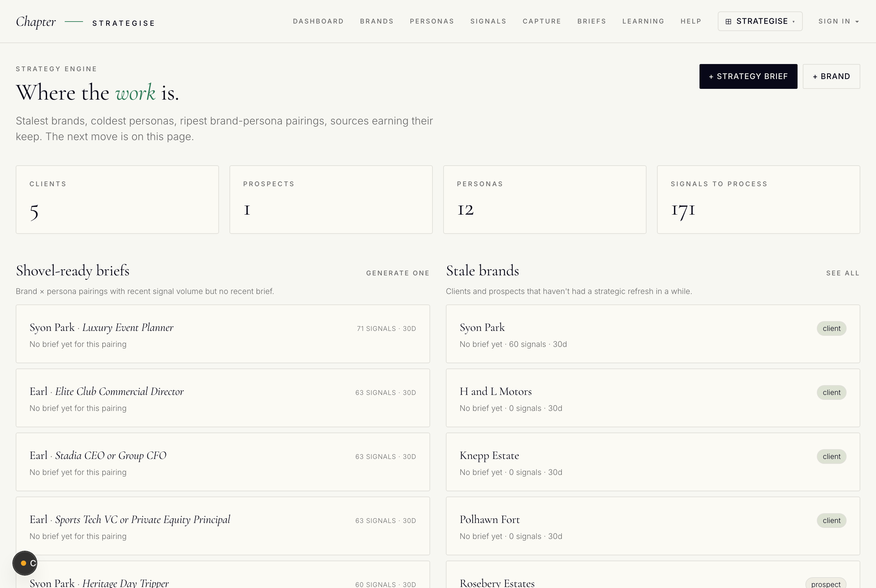The image size is (876, 588).
Task: Open the Help nav item
Action: [691, 21]
